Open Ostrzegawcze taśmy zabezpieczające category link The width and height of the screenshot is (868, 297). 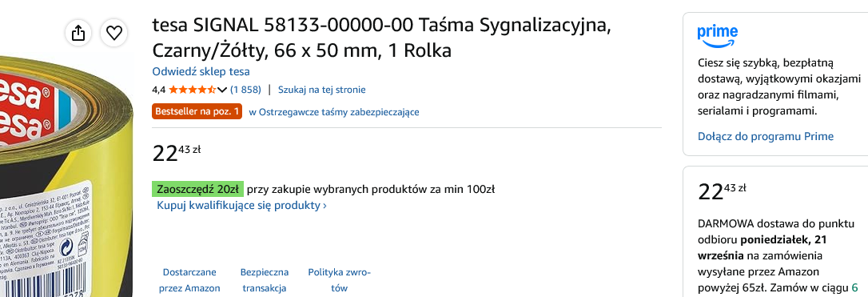pos(334,112)
